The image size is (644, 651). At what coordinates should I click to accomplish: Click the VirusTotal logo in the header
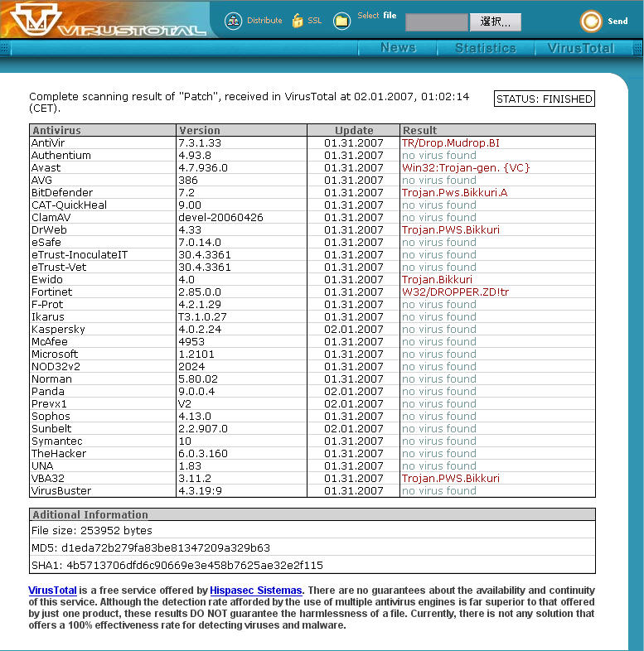click(108, 21)
